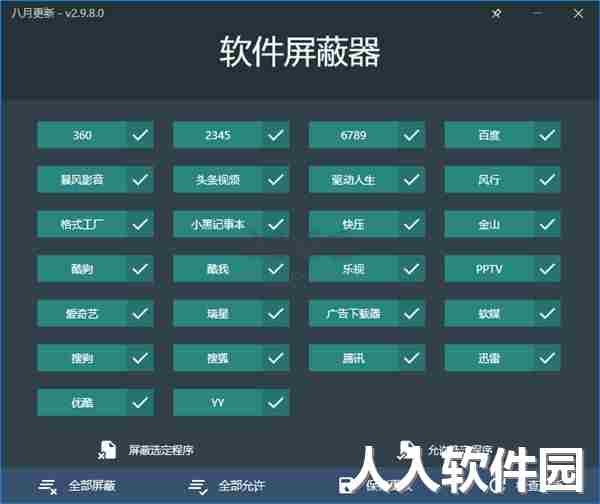
Task: Select the 迅雷 label
Action: pyautogui.click(x=489, y=358)
